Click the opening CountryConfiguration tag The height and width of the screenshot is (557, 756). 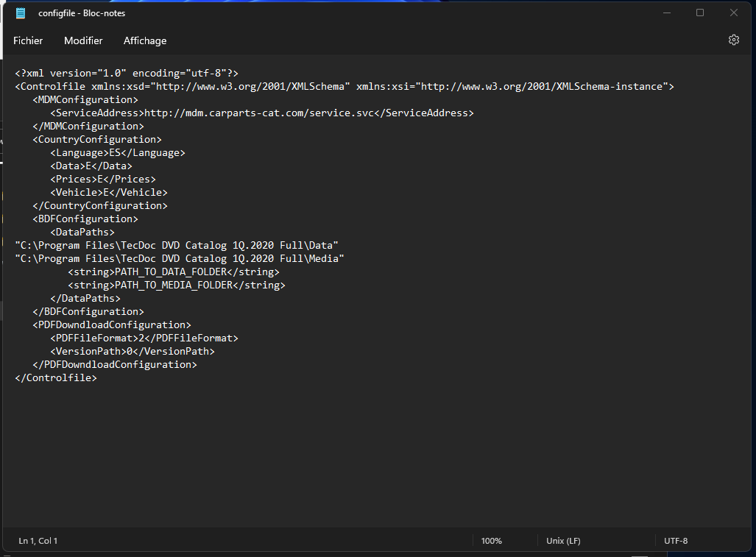pyautogui.click(x=97, y=140)
